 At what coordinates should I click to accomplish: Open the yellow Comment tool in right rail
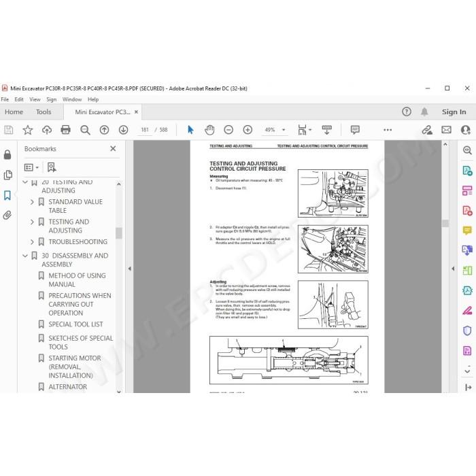point(467,231)
